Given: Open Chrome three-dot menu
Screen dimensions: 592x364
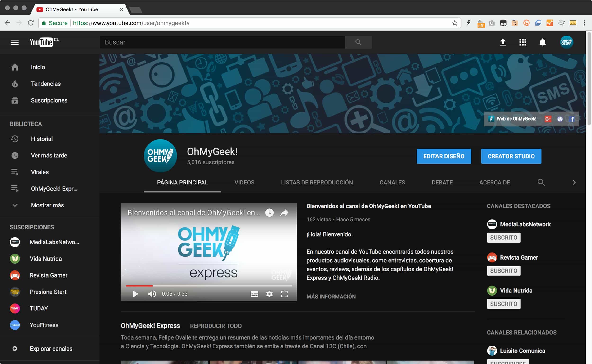Looking at the screenshot, I should click(584, 23).
